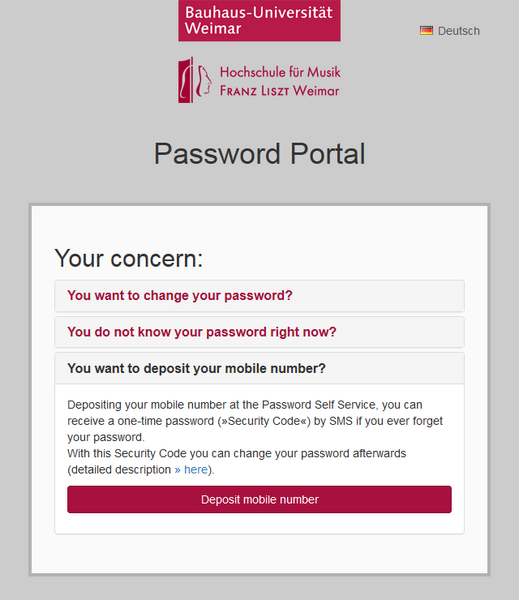The width and height of the screenshot is (519, 600).
Task: Click the Password Portal heading
Action: point(259,154)
